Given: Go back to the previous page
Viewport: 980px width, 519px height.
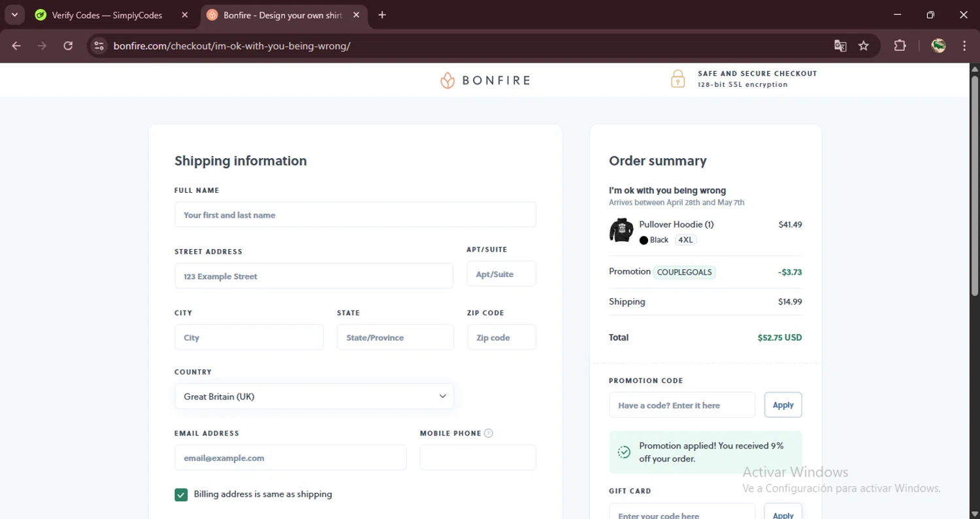Looking at the screenshot, I should click(16, 46).
